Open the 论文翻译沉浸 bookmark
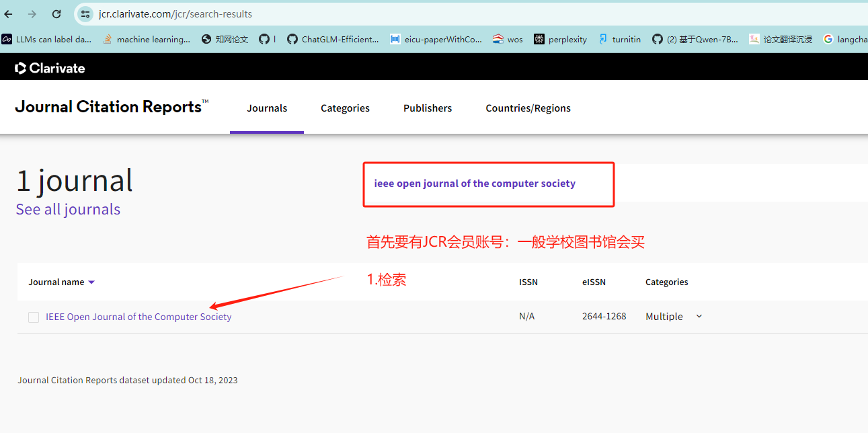This screenshot has height=433, width=868. click(781, 39)
